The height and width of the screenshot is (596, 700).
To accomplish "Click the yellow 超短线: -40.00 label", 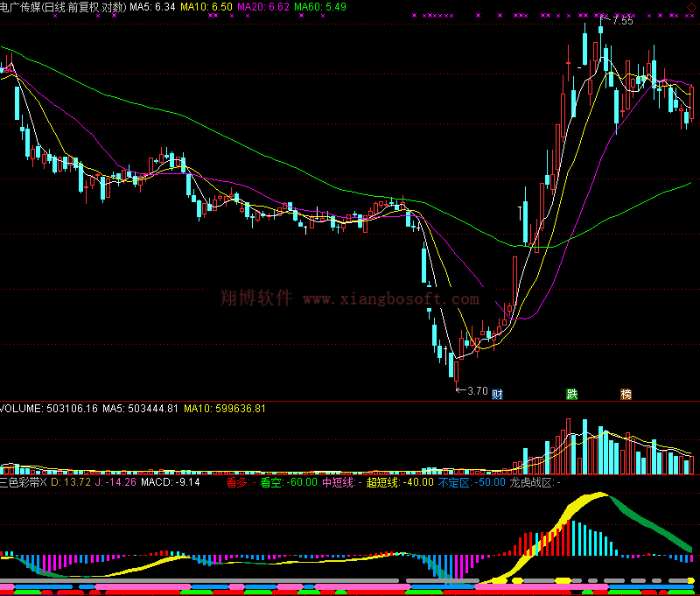I will tap(400, 482).
